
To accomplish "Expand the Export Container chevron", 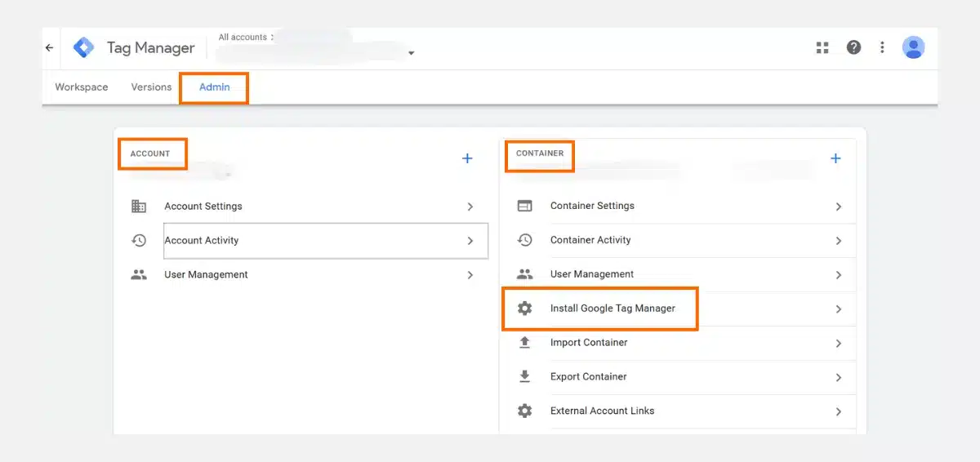I will pos(839,378).
